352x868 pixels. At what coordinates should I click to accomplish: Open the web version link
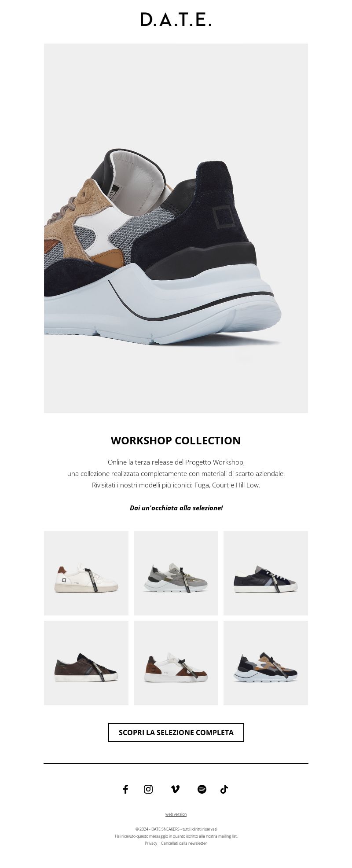(x=176, y=814)
